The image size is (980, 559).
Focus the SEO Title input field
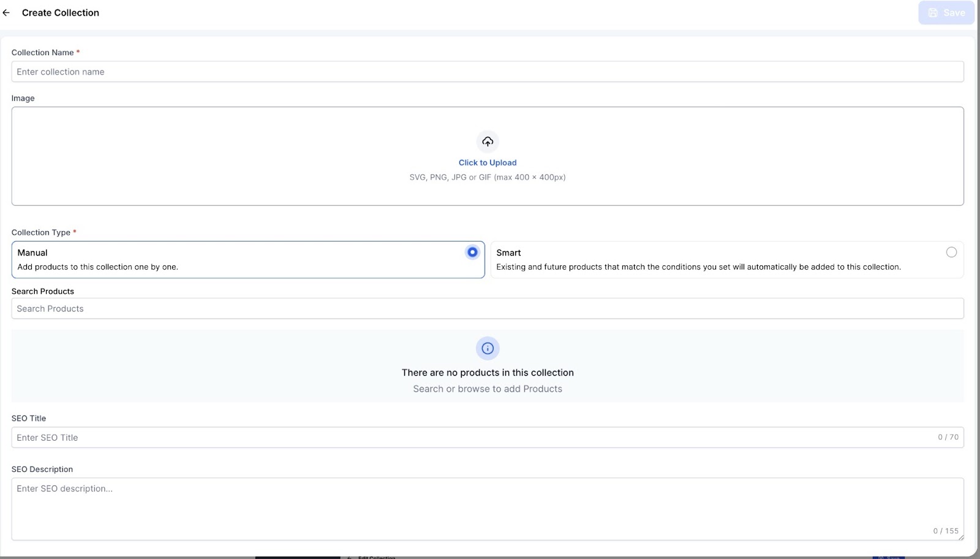coord(472,438)
